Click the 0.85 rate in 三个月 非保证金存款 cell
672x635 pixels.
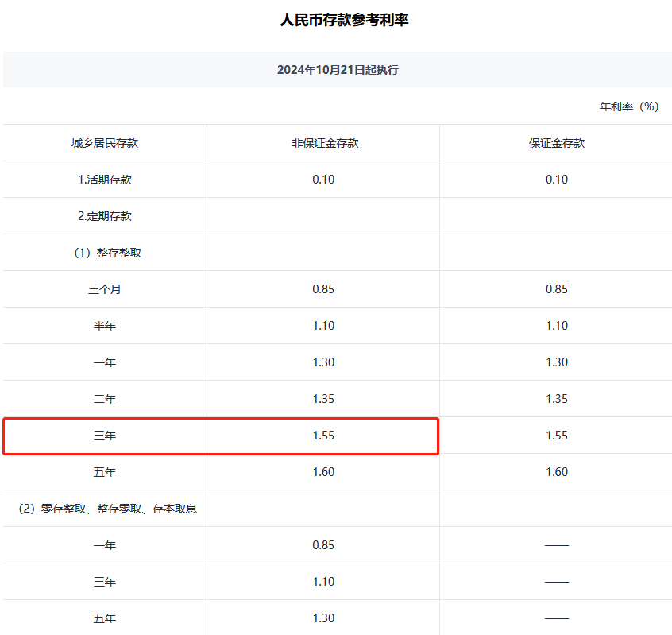pyautogui.click(x=323, y=289)
